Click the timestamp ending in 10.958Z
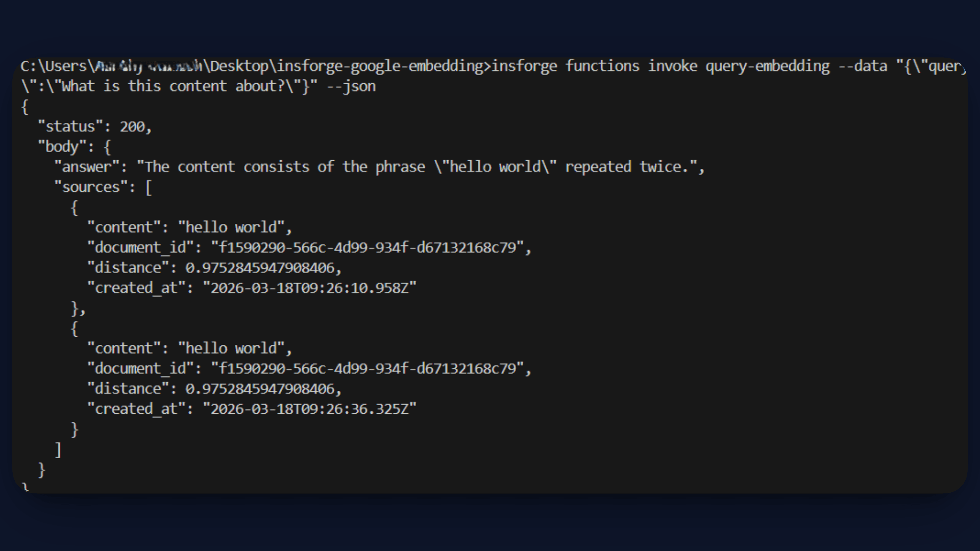Image resolution: width=980 pixels, height=551 pixels. pos(309,288)
